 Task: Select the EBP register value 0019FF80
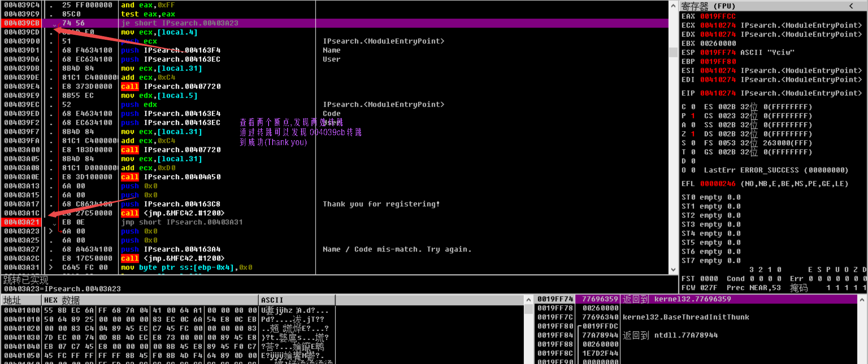(x=718, y=61)
